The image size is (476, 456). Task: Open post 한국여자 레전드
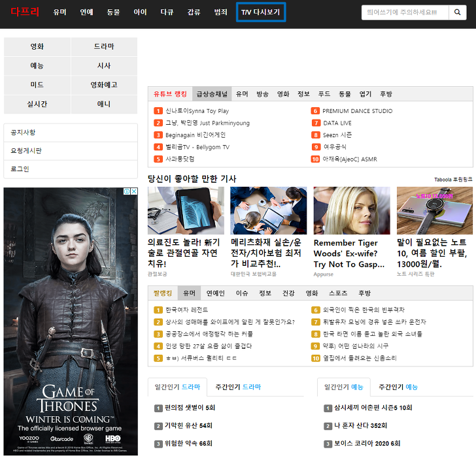pos(187,310)
